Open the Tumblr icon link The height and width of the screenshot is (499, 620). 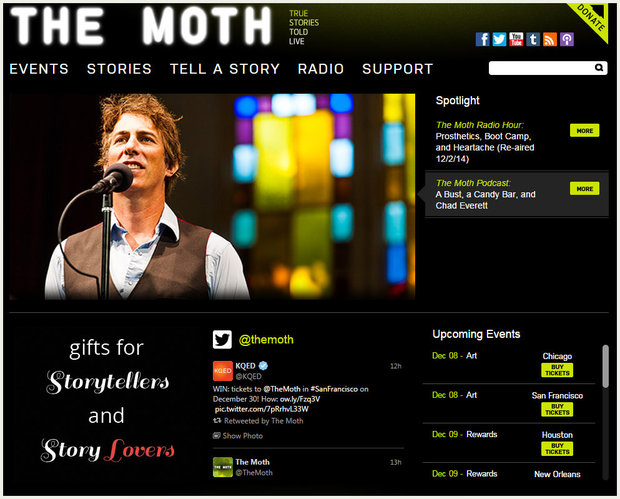tap(533, 40)
